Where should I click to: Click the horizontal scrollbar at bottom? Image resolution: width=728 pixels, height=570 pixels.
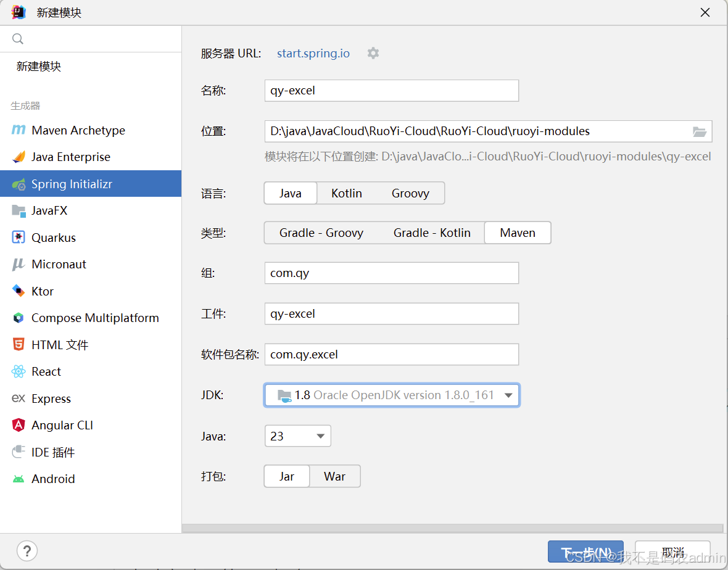pos(452,528)
